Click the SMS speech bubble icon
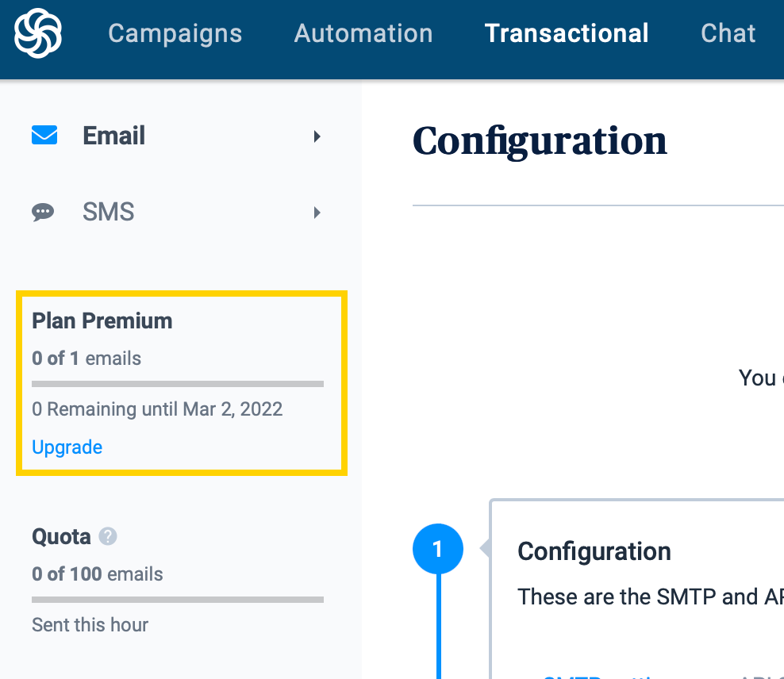Screen dimensions: 784x679 click(x=43, y=212)
